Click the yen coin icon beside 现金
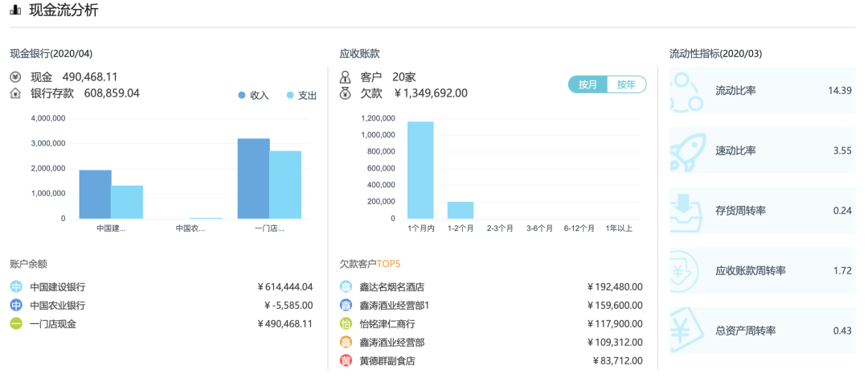This screenshot has height=378, width=868. [x=16, y=77]
